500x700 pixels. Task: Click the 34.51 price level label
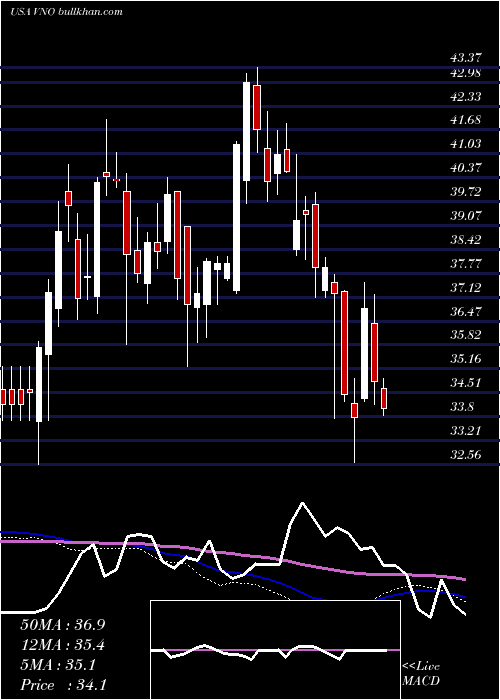tap(466, 383)
